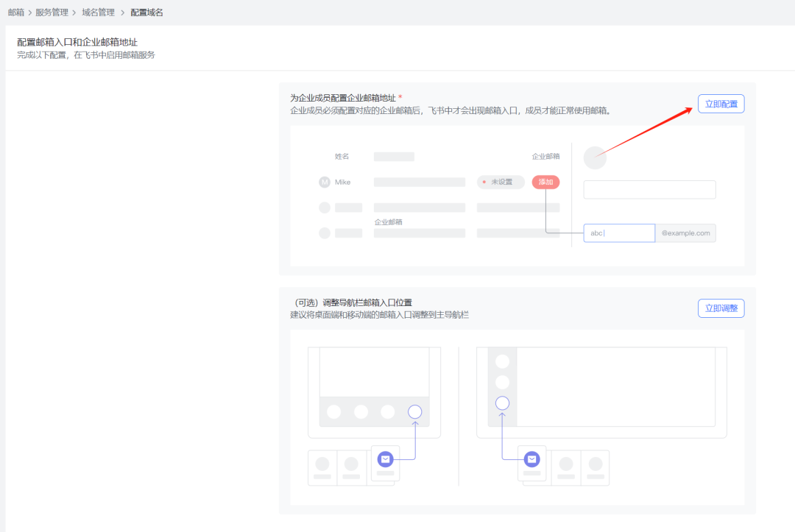Image resolution: width=795 pixels, height=532 pixels.
Task: Go to 邮箱 in the breadcrumb
Action: tap(16, 13)
